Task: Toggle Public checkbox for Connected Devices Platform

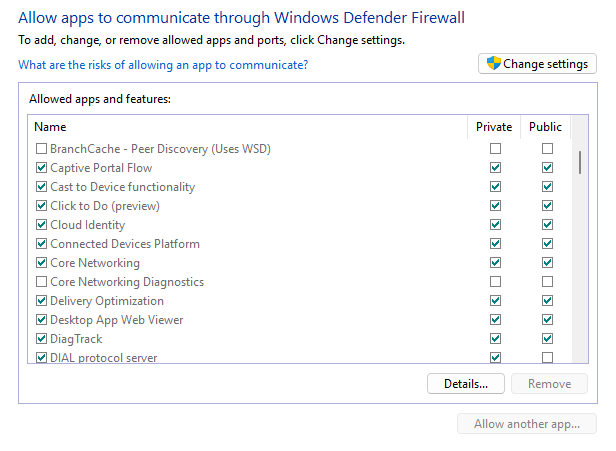Action: click(x=547, y=244)
